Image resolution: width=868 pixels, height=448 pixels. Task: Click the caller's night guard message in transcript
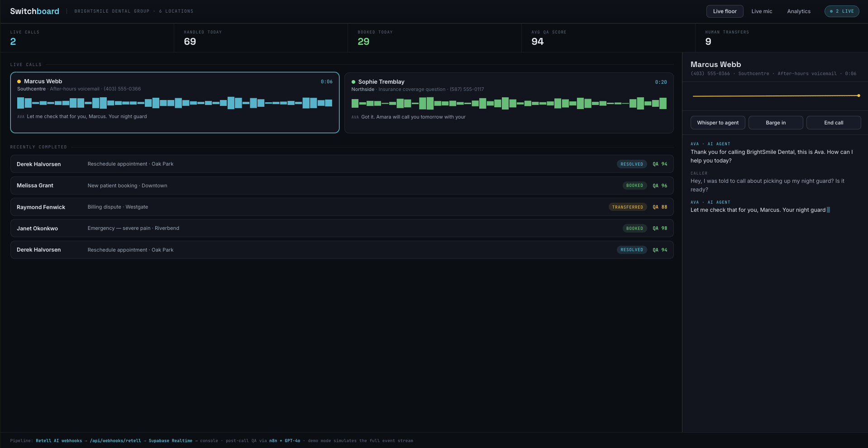(x=768, y=185)
